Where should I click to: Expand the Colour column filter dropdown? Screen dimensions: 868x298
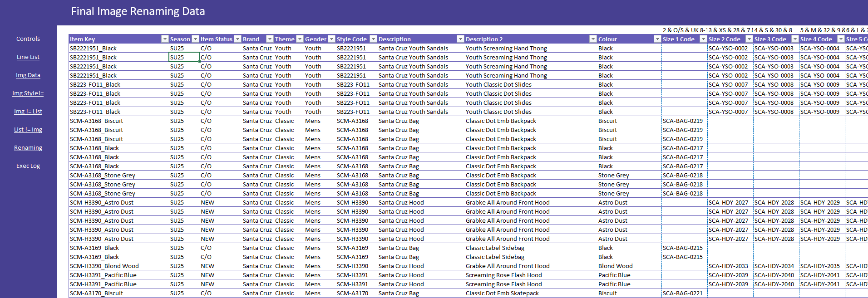(657, 39)
